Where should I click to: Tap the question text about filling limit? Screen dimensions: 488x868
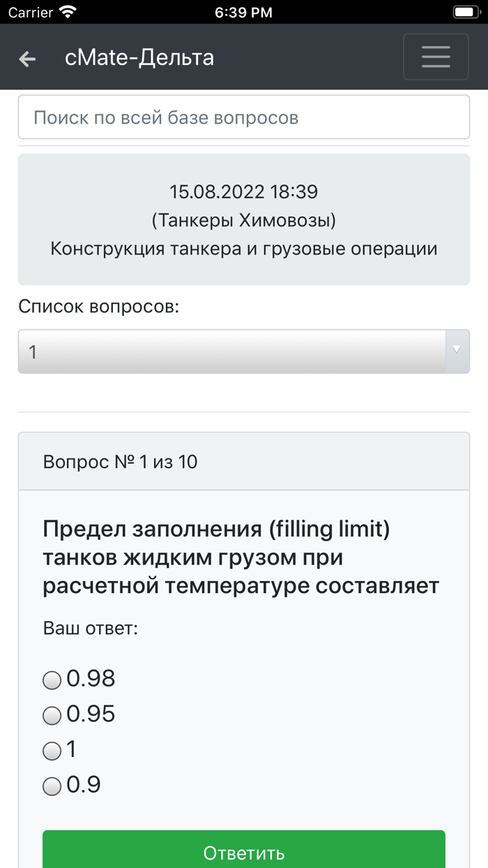[x=243, y=558]
